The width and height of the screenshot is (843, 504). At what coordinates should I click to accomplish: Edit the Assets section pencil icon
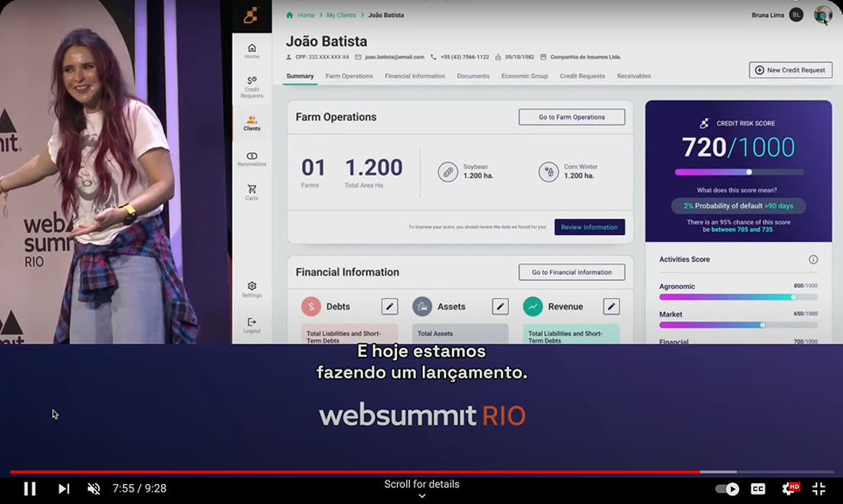coord(500,307)
